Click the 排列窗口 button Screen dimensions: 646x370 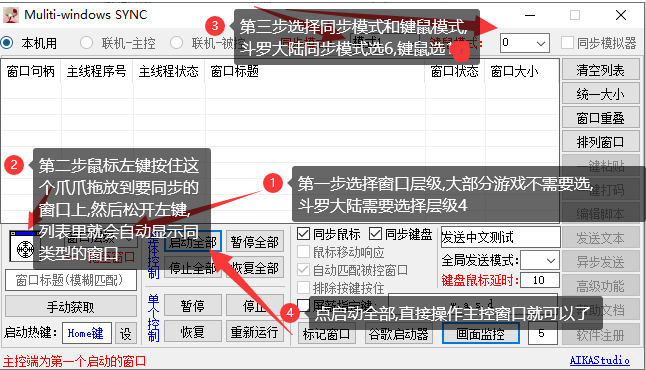[x=600, y=142]
